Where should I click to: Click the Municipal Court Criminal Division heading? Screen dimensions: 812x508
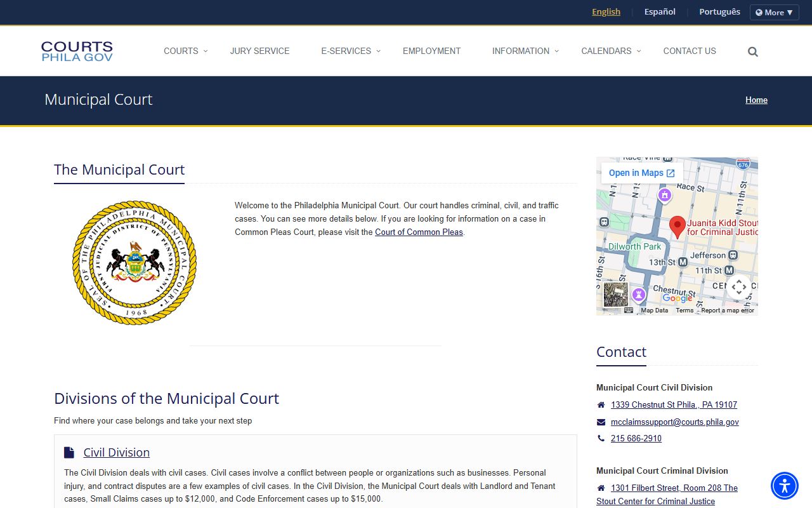point(662,471)
